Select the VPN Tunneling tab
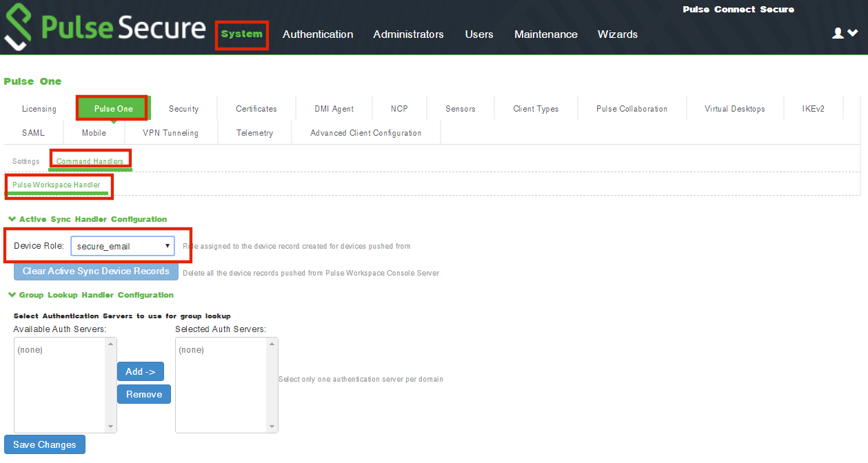Viewport: 868px width, 463px height. coord(170,133)
